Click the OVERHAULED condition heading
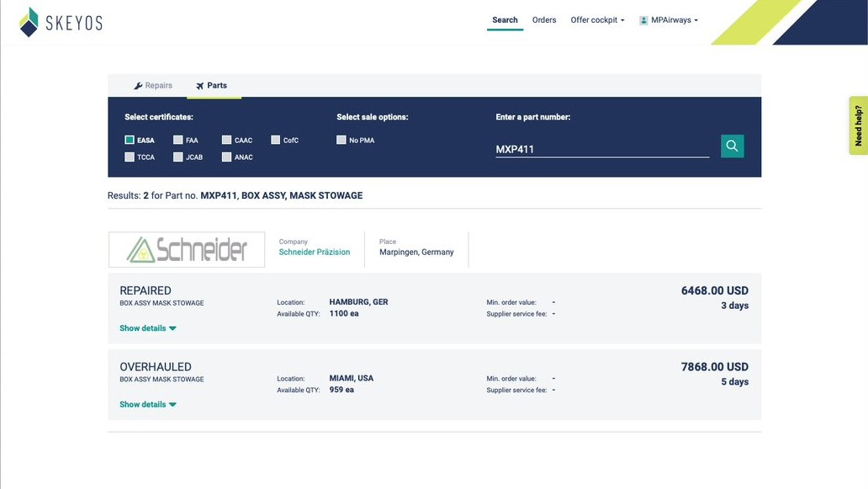The width and height of the screenshot is (868, 489). click(156, 367)
